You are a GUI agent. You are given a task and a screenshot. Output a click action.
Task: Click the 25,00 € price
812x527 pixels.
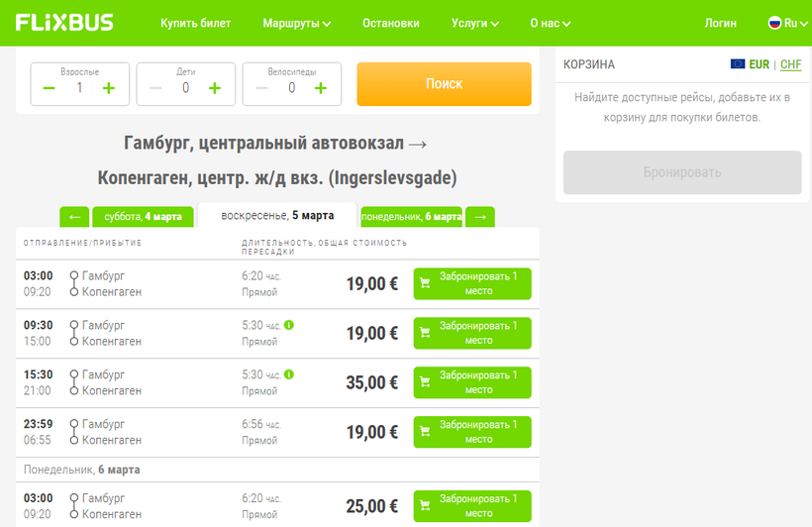(371, 506)
